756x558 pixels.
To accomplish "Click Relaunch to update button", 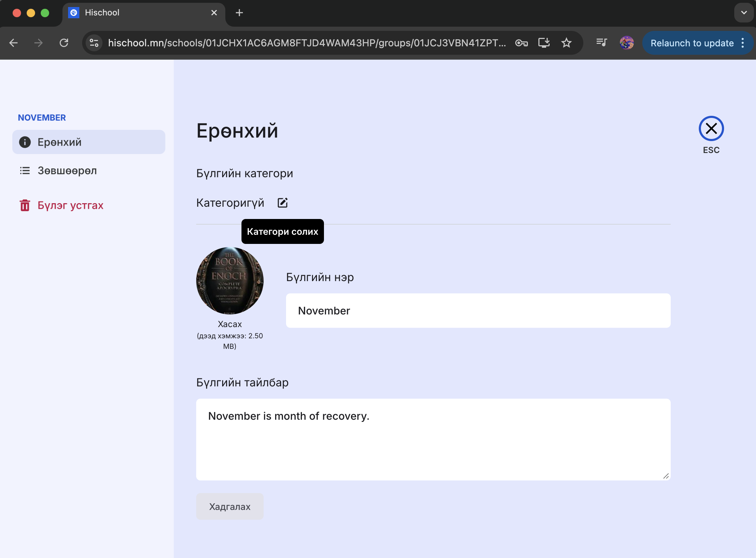I will pyautogui.click(x=691, y=43).
